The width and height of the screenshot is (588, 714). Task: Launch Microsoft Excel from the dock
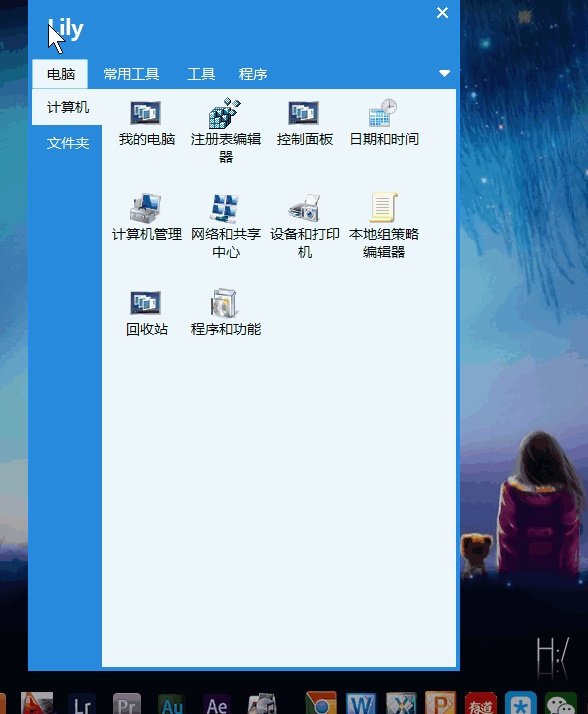click(x=401, y=703)
